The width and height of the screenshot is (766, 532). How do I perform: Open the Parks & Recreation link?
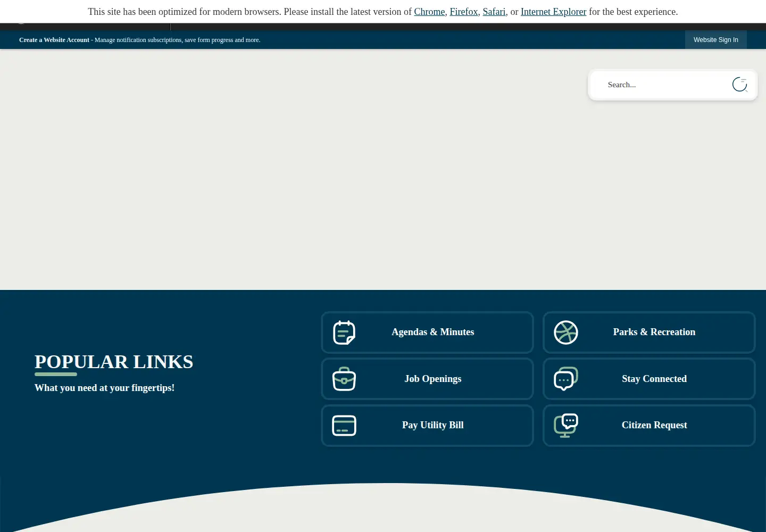tap(649, 332)
